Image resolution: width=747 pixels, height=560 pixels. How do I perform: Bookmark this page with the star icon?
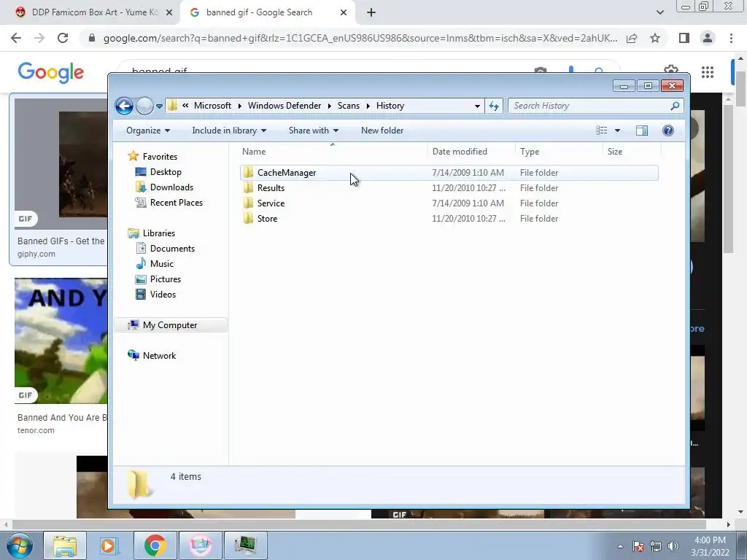[x=655, y=38]
